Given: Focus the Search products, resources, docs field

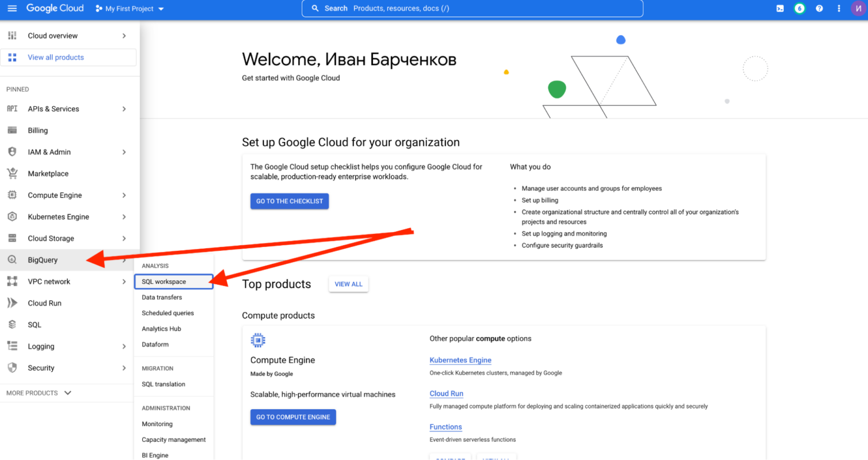Looking at the screenshot, I should point(472,8).
